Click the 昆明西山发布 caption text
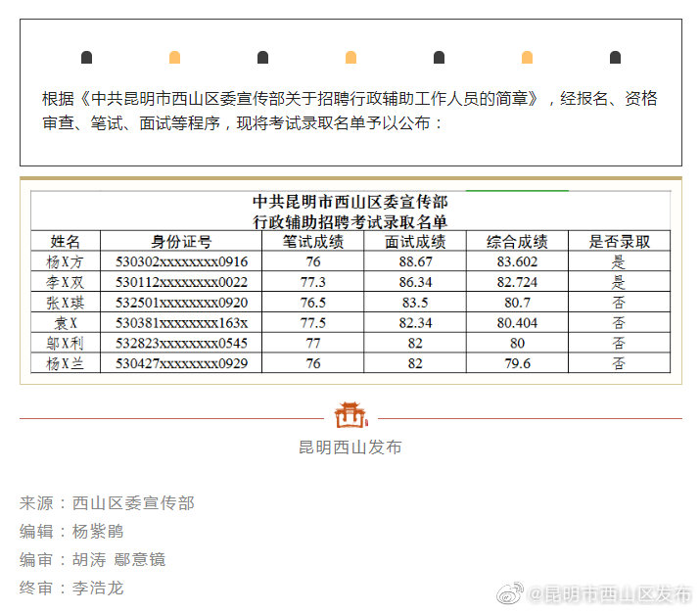 point(350,448)
